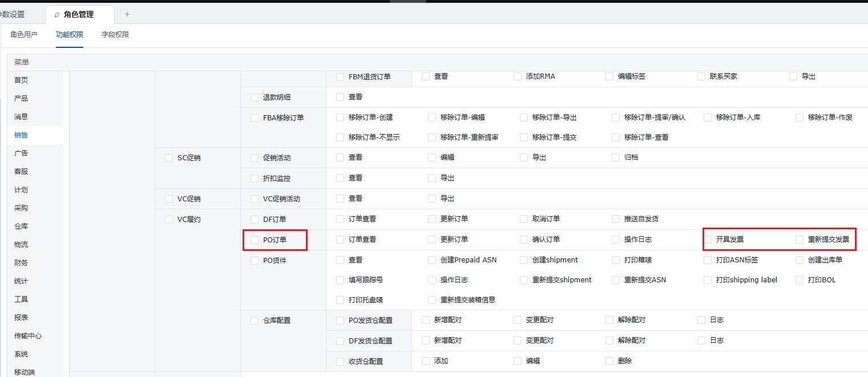This screenshot has width=868, height=377.
Task: Select 统计 in the menu list
Action: [21, 281]
